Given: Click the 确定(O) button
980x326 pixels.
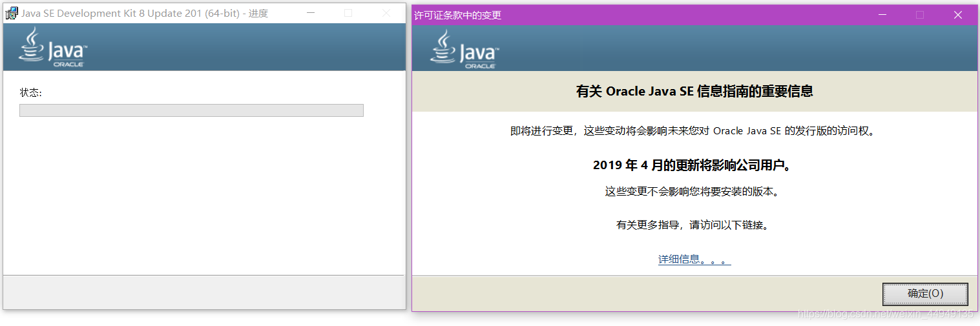Looking at the screenshot, I should tap(925, 294).
